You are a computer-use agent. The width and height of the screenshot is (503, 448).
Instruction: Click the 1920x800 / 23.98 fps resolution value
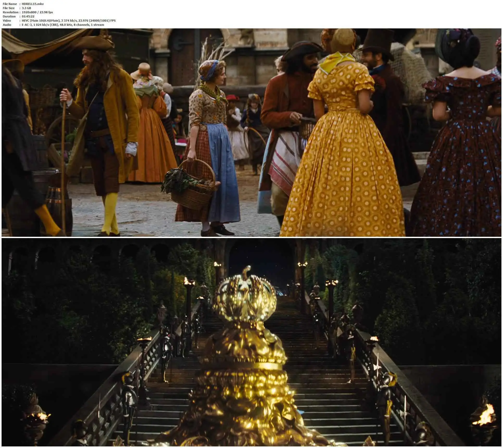[x=37, y=12]
